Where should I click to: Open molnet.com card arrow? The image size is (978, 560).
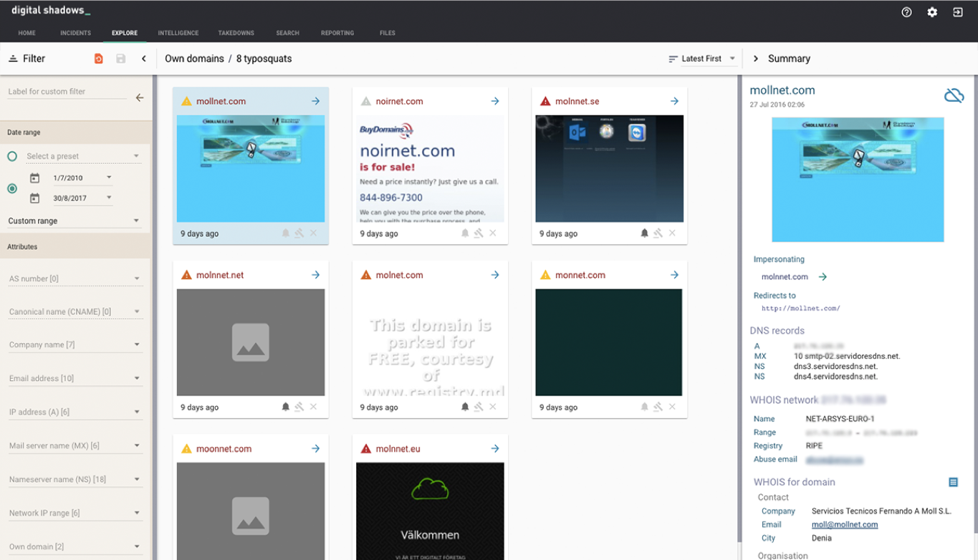tap(495, 275)
